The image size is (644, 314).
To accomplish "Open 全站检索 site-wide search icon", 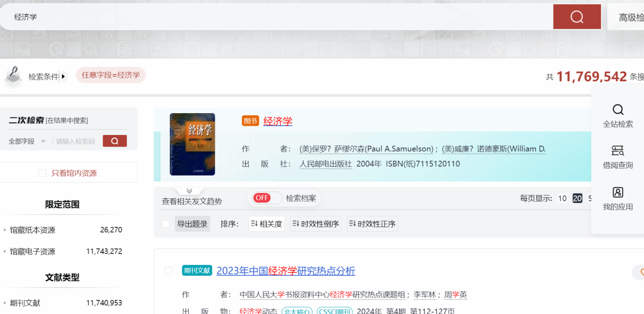I will pyautogui.click(x=618, y=111).
